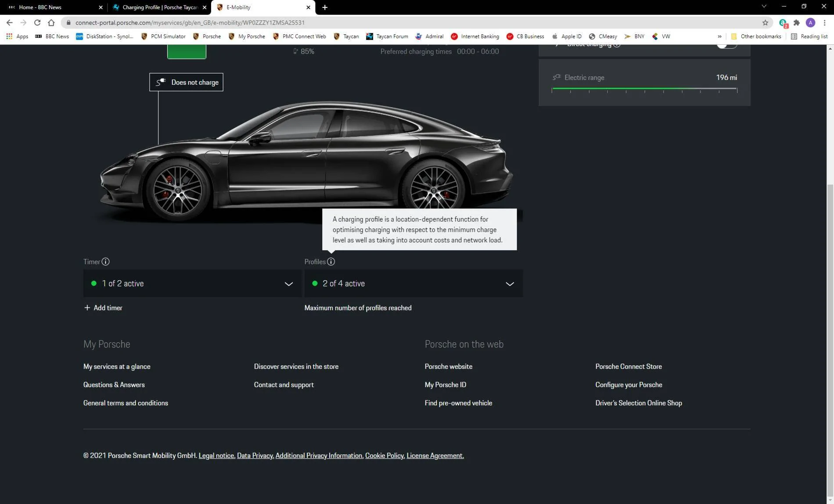Open My services at a glance link
The height and width of the screenshot is (504, 834).
click(117, 367)
